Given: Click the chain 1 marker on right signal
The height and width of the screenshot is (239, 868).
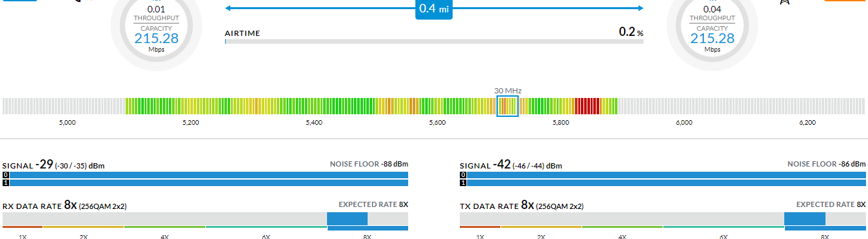Looking at the screenshot, I should 463,183.
